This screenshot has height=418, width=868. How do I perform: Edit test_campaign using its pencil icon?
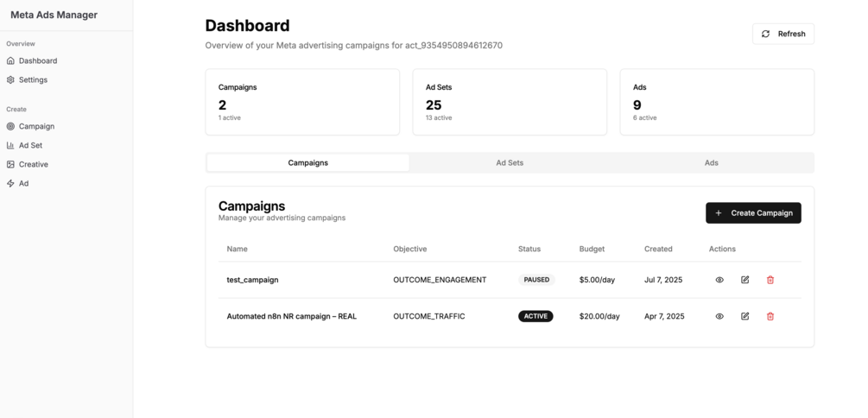pyautogui.click(x=744, y=280)
